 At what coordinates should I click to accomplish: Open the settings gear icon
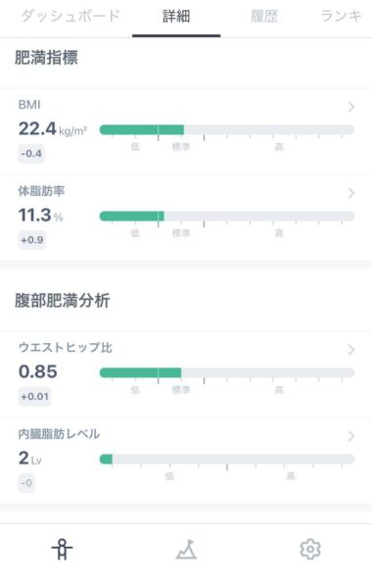[310, 550]
